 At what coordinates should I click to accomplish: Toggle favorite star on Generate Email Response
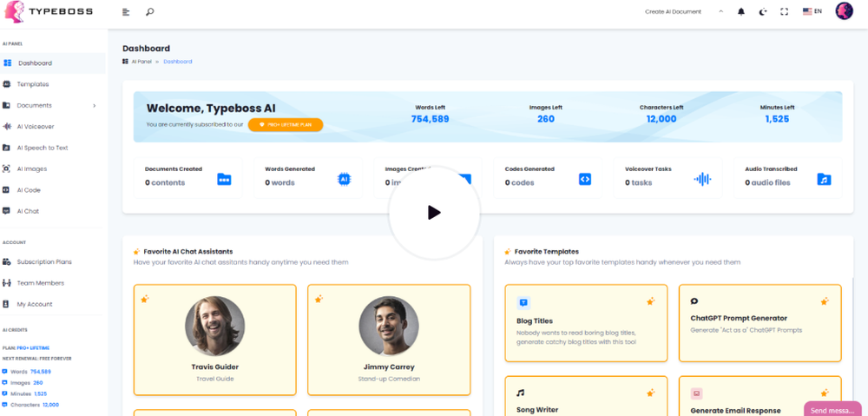click(x=825, y=393)
